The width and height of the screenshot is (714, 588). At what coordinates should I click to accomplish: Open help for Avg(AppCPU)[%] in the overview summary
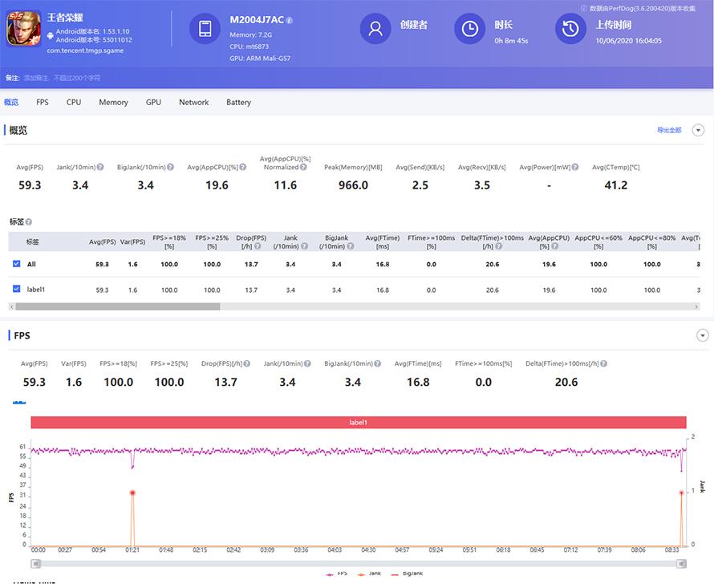coord(243,167)
